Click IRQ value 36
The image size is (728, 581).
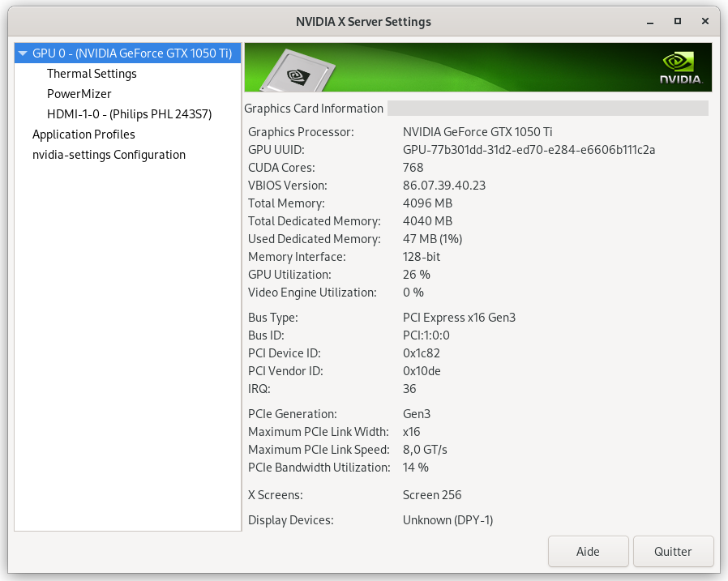[x=409, y=389]
